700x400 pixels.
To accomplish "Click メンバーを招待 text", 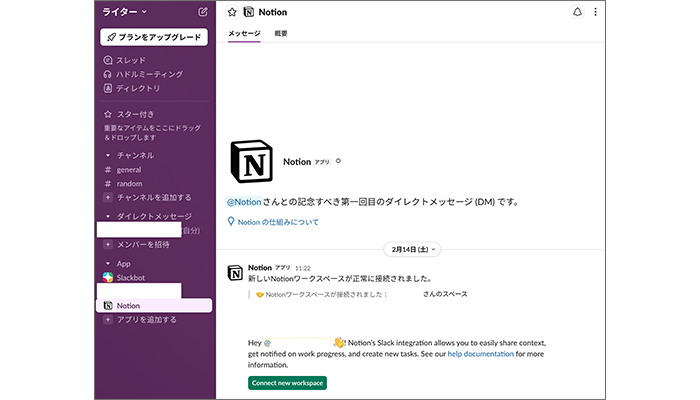I will 143,245.
